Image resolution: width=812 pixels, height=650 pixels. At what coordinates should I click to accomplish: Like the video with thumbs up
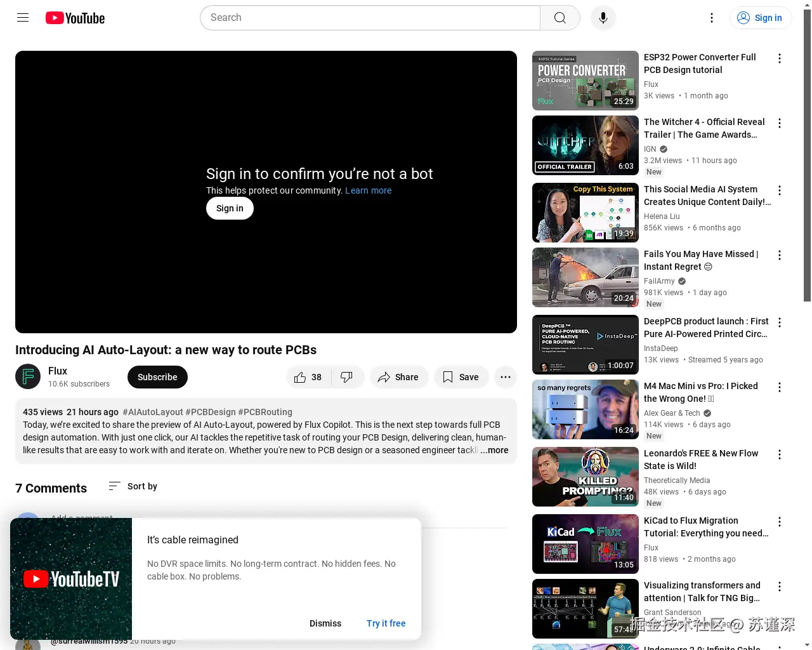pos(308,377)
